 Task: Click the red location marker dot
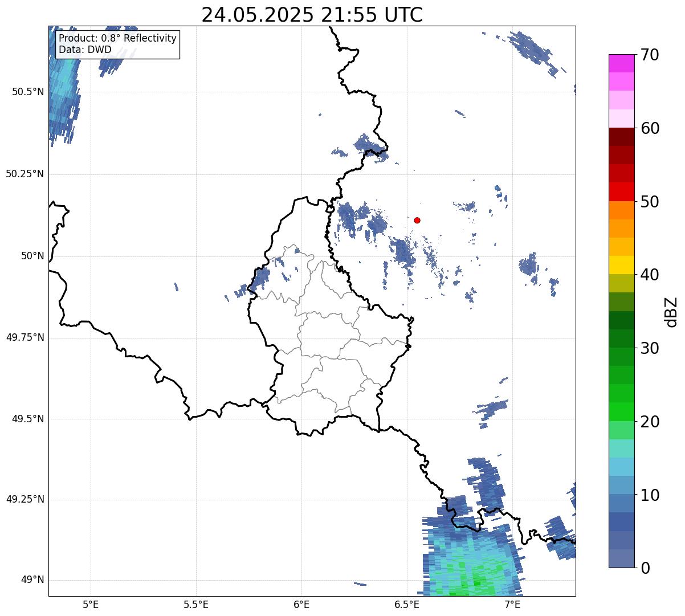click(x=417, y=220)
